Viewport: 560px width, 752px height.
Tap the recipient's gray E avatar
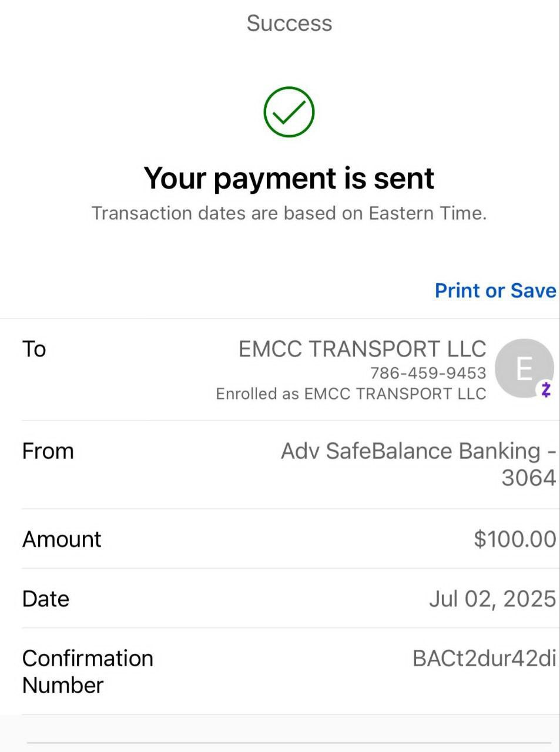click(523, 368)
